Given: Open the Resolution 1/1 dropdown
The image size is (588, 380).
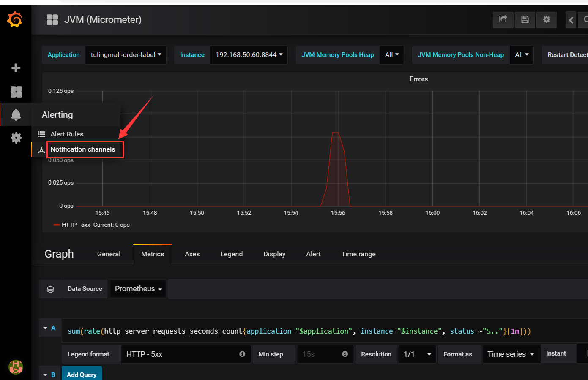Looking at the screenshot, I should pyautogui.click(x=418, y=354).
